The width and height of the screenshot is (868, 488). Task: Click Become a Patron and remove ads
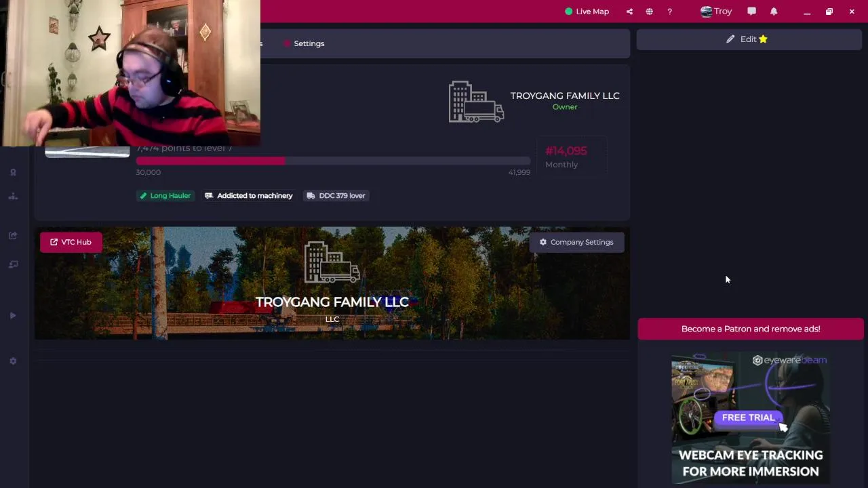click(751, 329)
